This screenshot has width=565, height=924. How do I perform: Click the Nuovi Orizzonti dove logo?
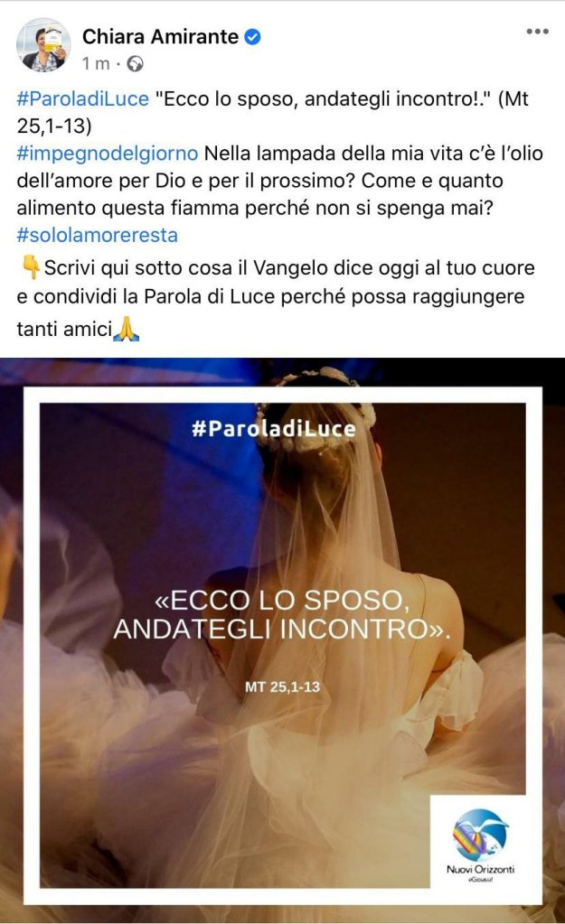pyautogui.click(x=480, y=835)
